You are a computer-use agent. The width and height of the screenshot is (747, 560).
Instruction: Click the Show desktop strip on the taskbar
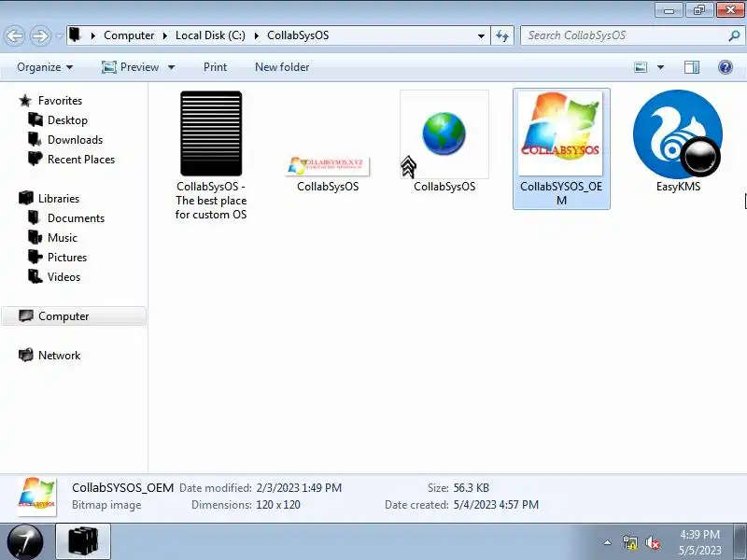tap(740, 542)
